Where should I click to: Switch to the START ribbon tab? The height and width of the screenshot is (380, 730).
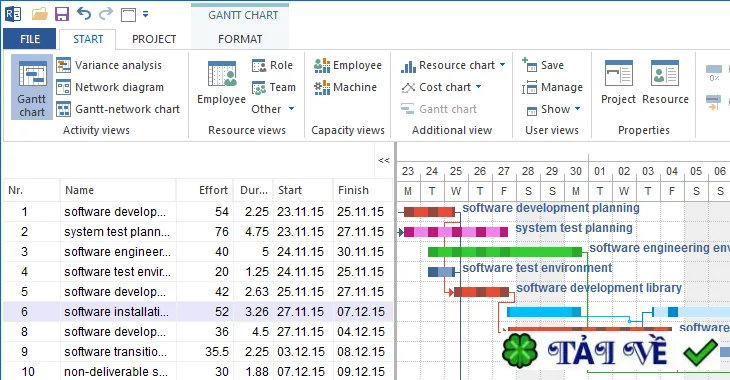[x=88, y=39]
